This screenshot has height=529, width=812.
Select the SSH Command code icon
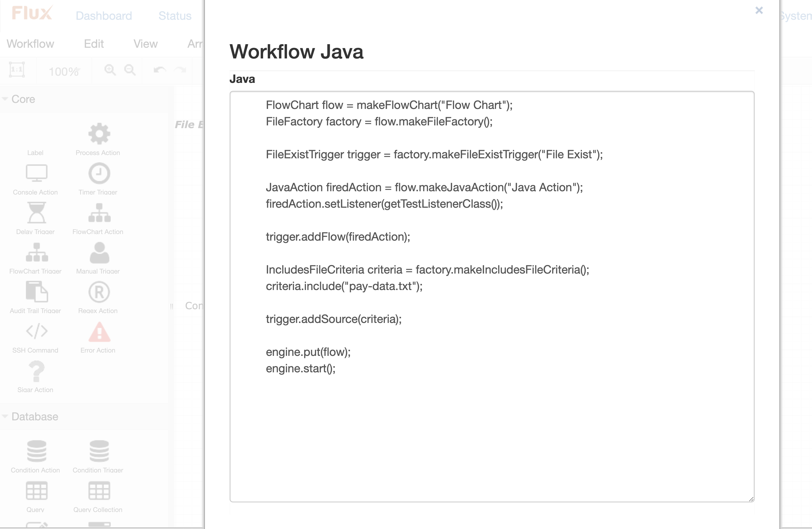click(36, 331)
